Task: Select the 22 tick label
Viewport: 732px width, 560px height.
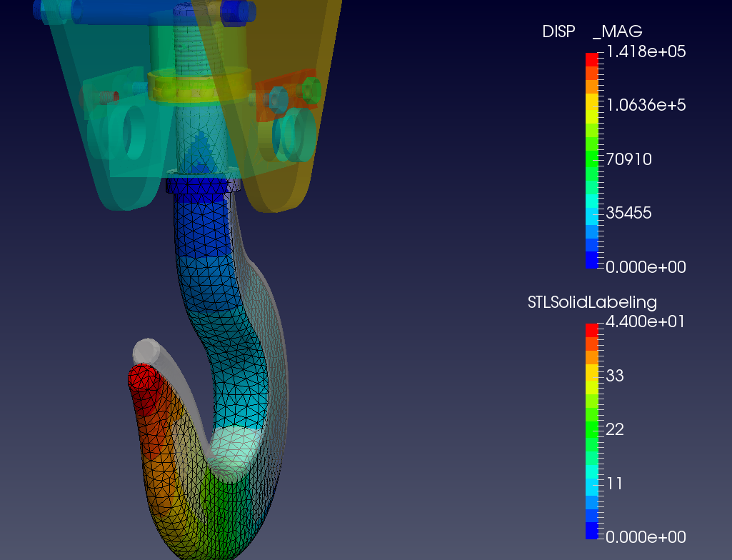Action: [x=614, y=429]
